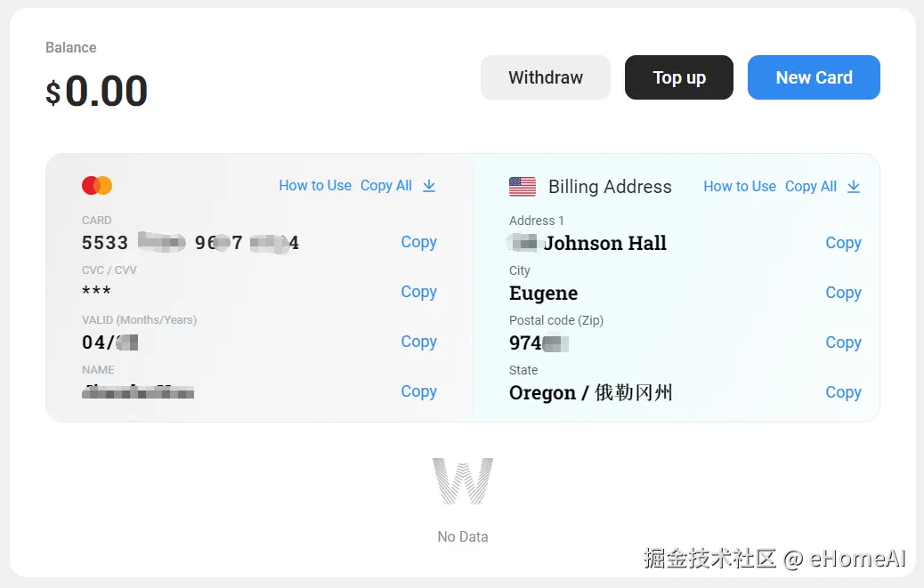Open How to Use for card details

pos(315,185)
